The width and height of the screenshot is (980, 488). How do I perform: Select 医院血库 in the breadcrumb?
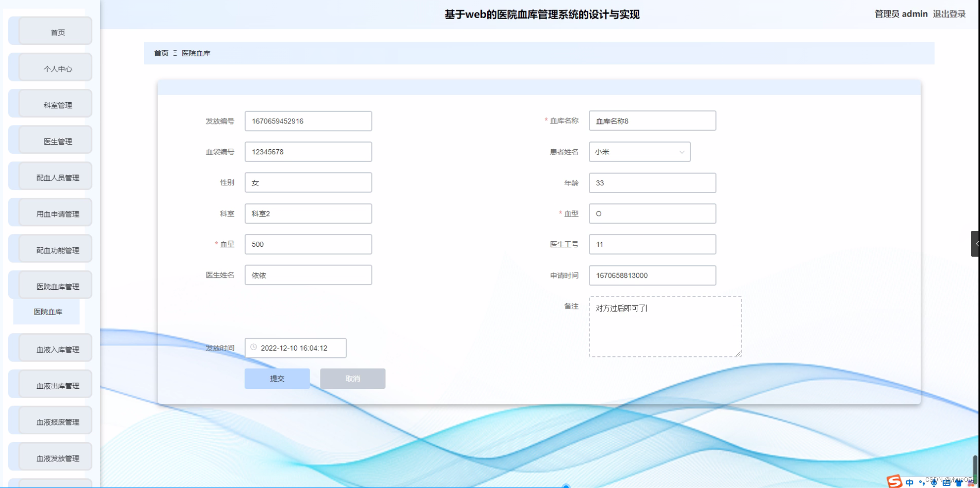[x=196, y=53]
